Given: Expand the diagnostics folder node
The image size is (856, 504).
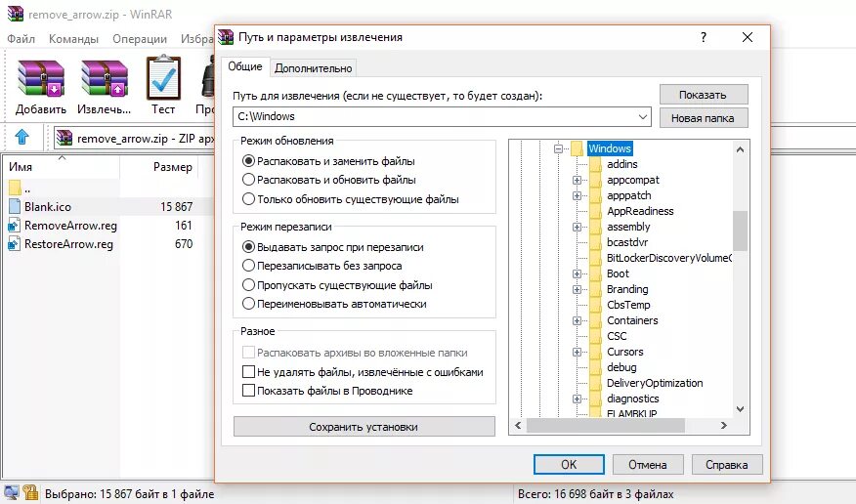Looking at the screenshot, I should coord(577,399).
